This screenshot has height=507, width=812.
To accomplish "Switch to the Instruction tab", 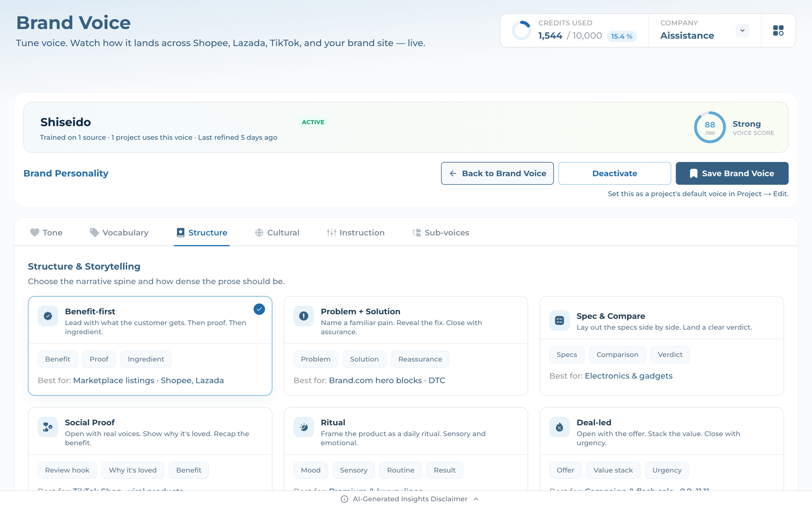I will [x=356, y=232].
